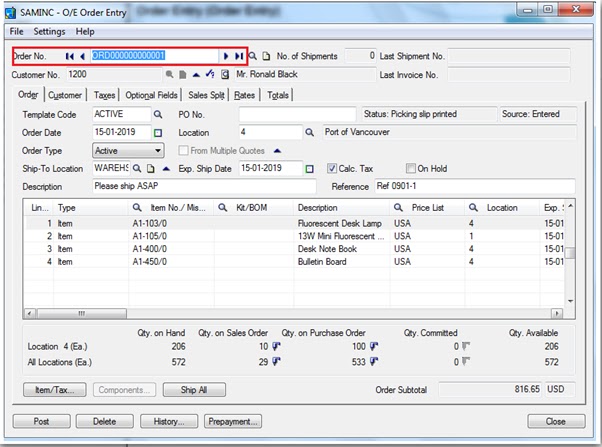Click customer zoom arrow icon
Image resolution: width=602 pixels, height=447 pixels.
tap(196, 74)
